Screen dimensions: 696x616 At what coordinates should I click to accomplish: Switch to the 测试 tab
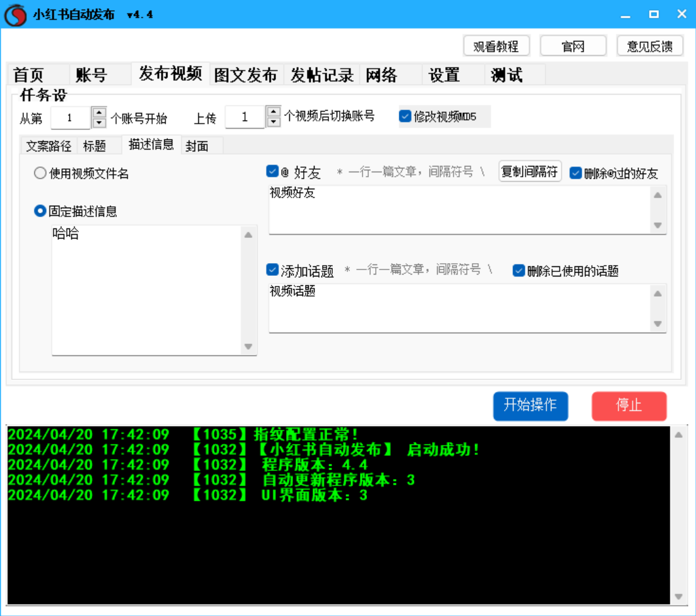pyautogui.click(x=515, y=74)
